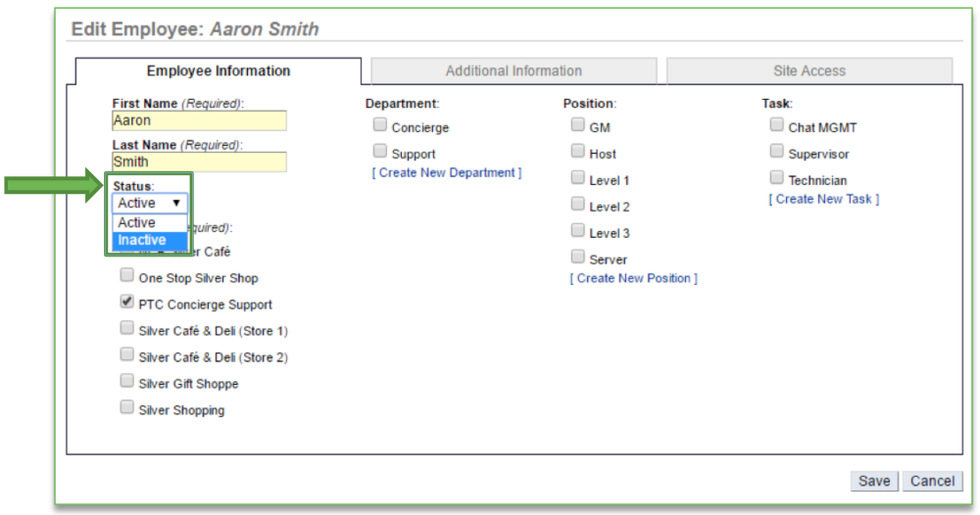Image resolution: width=980 pixels, height=515 pixels.
Task: Tick the GM position checkbox
Action: [577, 125]
